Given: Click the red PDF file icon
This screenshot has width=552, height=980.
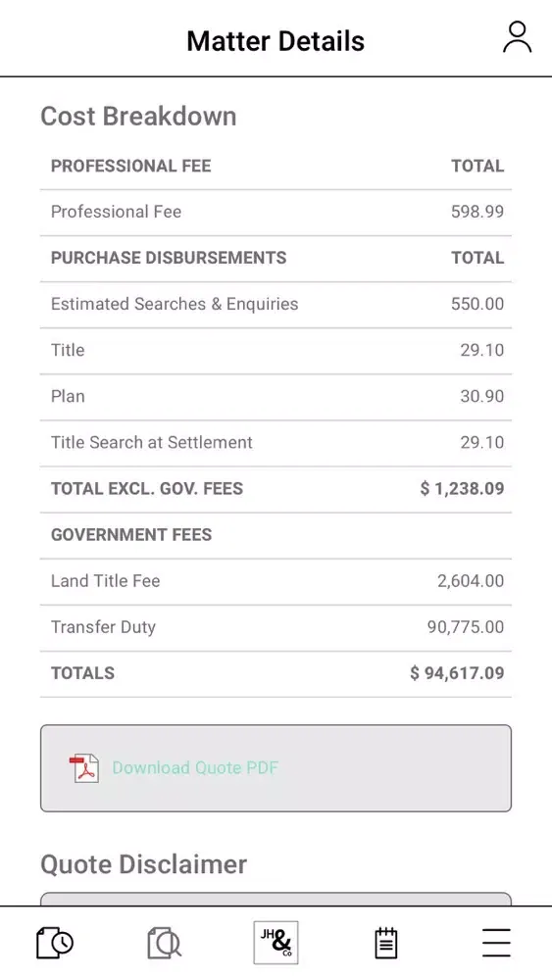Looking at the screenshot, I should [84, 768].
